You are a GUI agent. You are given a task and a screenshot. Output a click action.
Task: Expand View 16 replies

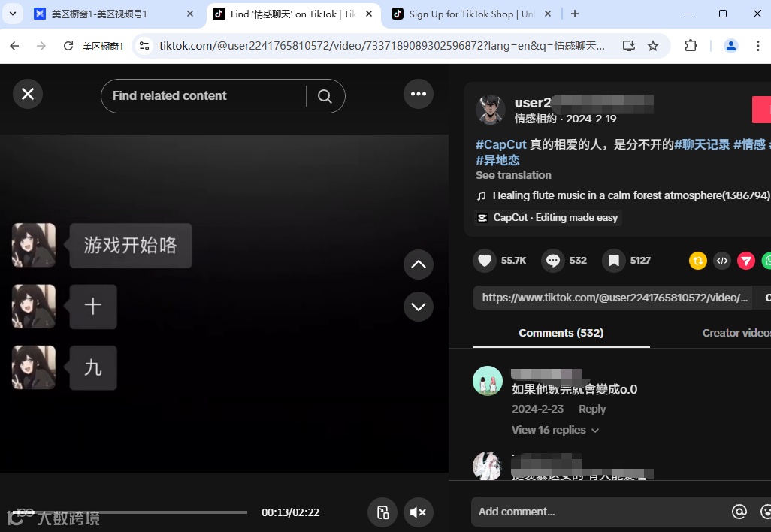tap(555, 430)
